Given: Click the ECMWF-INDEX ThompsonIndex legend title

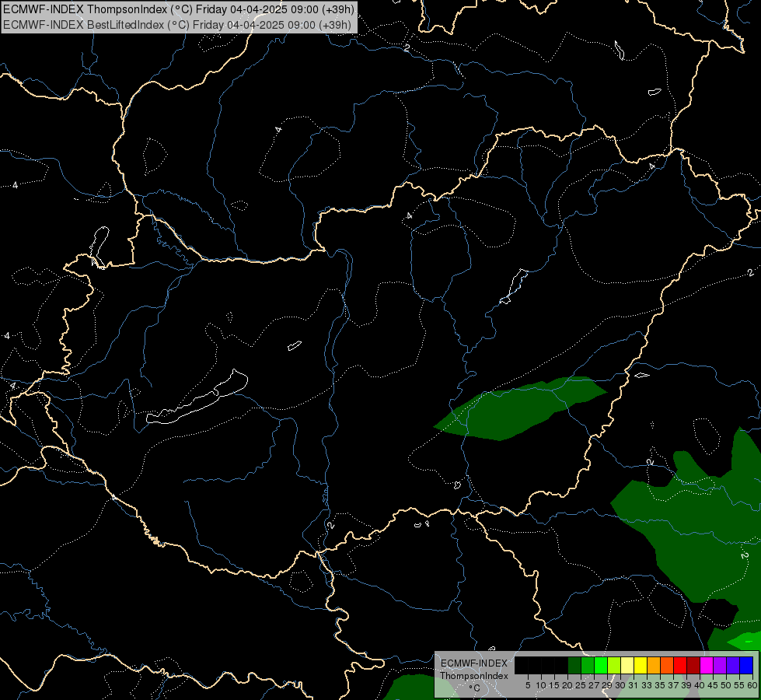Looking at the screenshot, I should [474, 669].
